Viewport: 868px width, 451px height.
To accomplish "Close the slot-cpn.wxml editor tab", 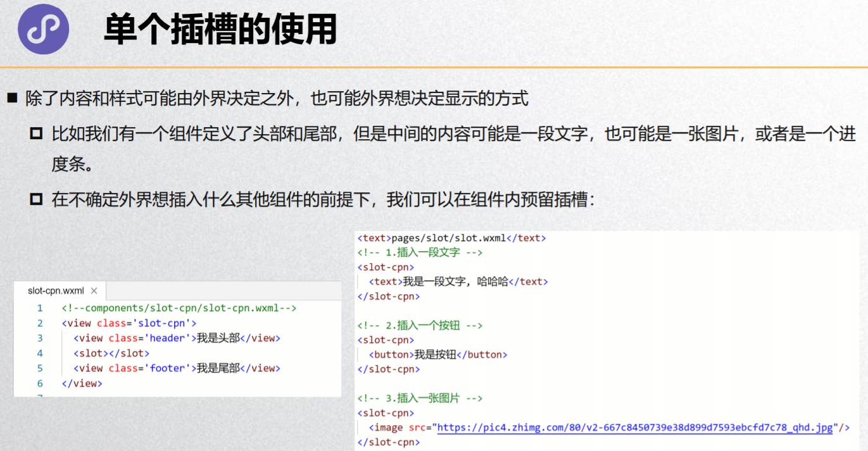I will click(94, 291).
